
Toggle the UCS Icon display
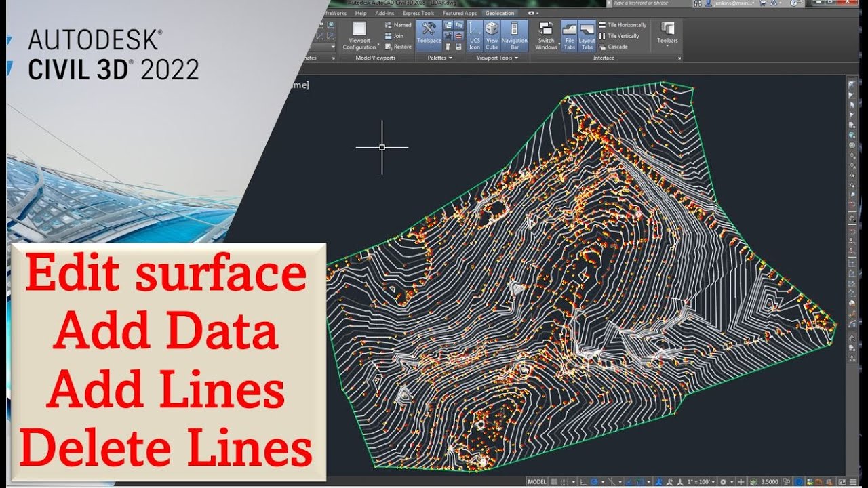coord(475,35)
